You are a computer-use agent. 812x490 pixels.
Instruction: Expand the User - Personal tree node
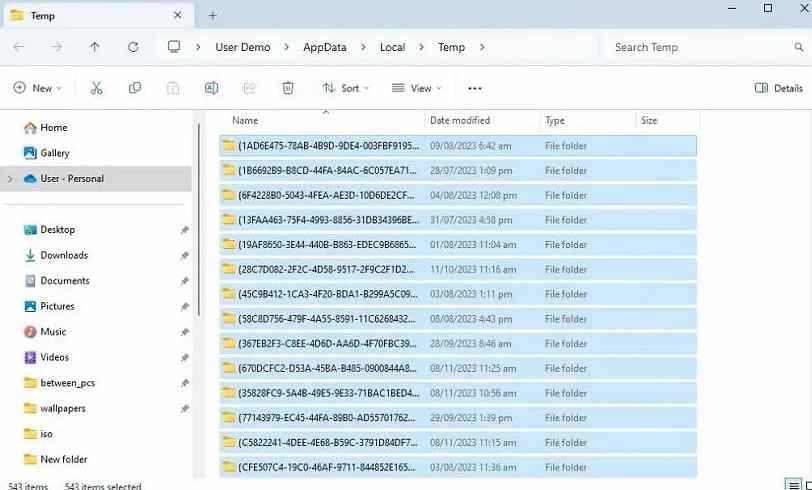[x=10, y=179]
